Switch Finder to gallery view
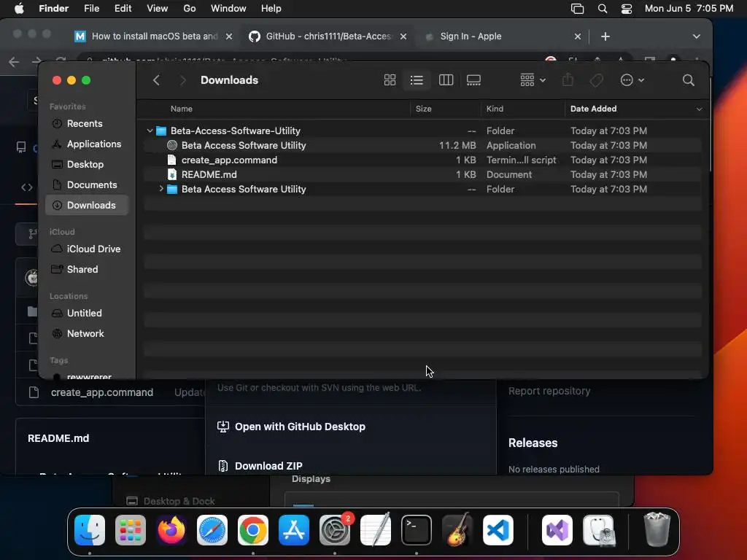 pos(473,80)
